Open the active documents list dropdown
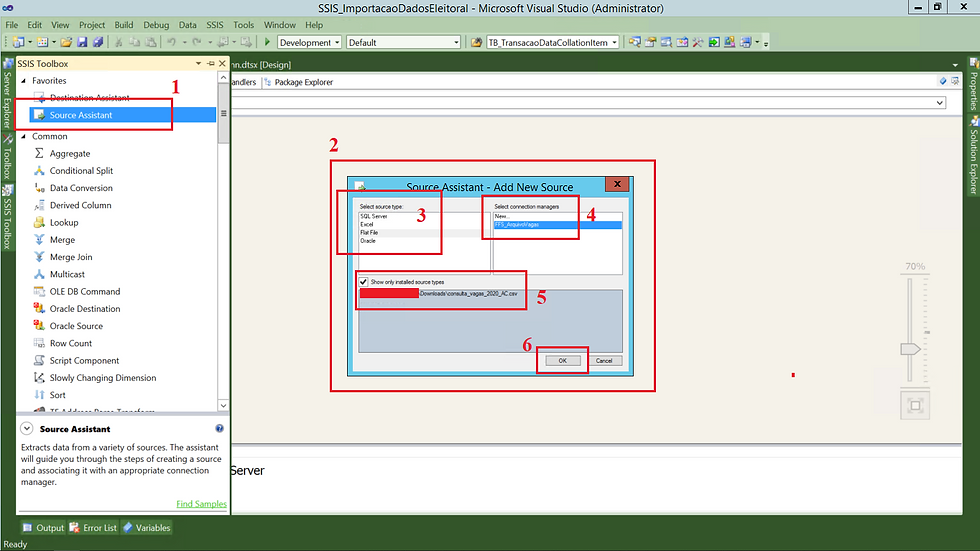 point(954,65)
